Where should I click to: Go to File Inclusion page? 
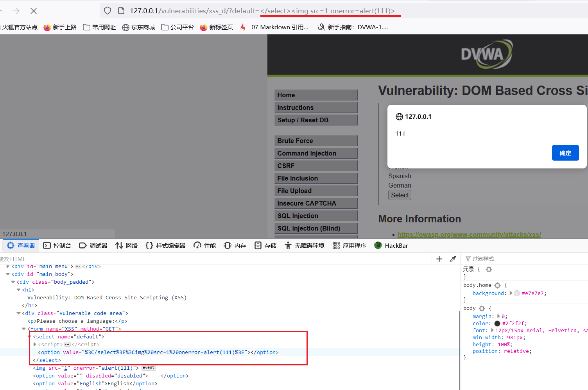[x=316, y=178]
